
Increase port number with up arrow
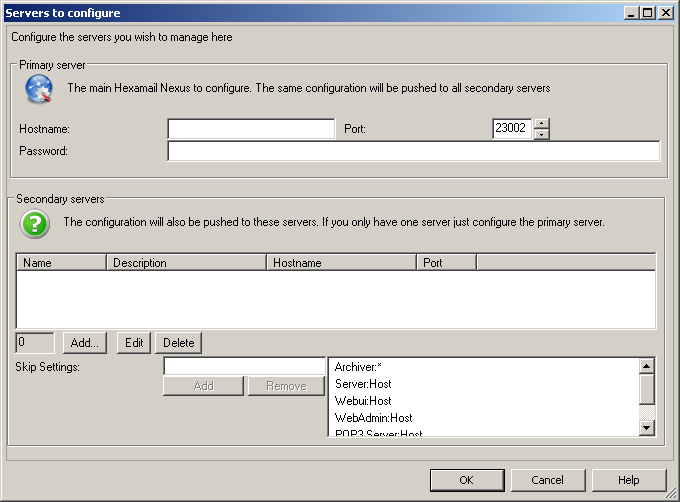pyautogui.click(x=541, y=124)
